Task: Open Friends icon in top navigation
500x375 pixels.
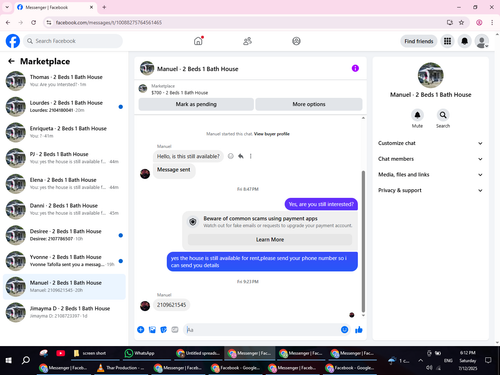Action: click(x=247, y=41)
